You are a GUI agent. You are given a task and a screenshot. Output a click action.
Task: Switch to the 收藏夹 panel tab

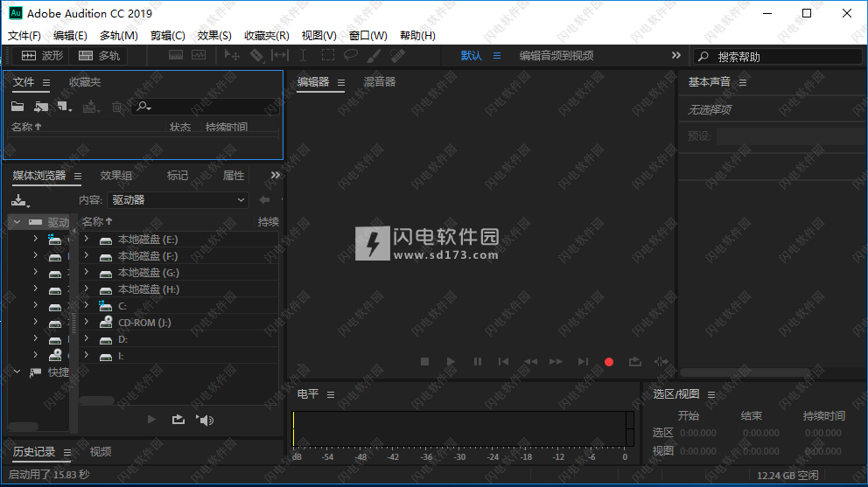85,82
